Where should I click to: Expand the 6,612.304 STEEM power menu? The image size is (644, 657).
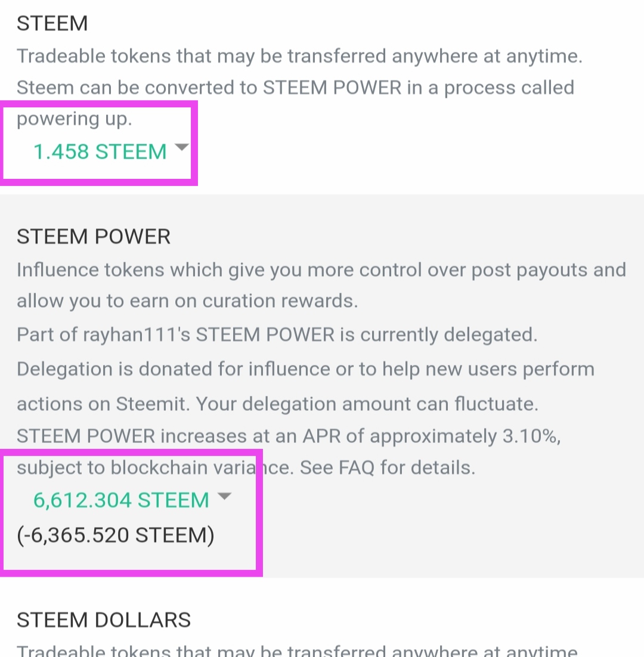click(121, 500)
